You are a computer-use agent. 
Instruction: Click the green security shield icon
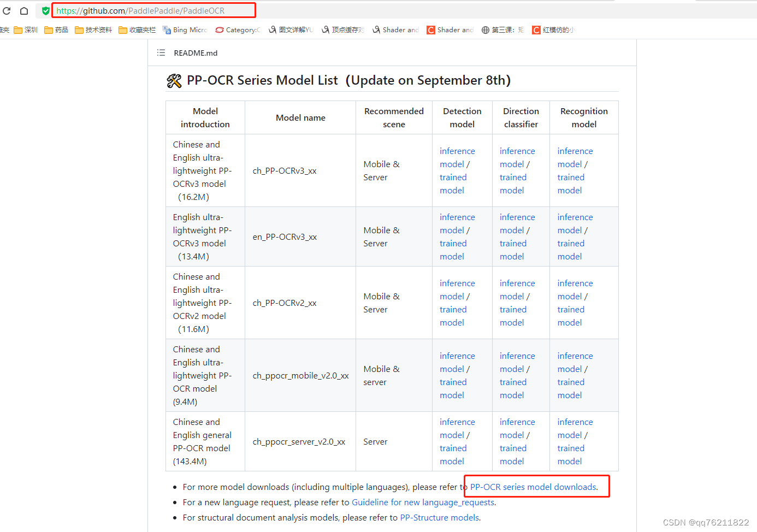46,10
